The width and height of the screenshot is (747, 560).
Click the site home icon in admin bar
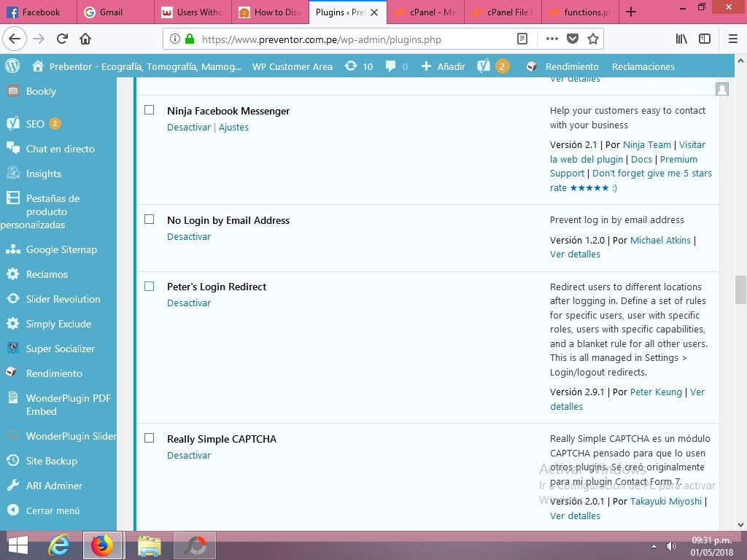pos(38,66)
